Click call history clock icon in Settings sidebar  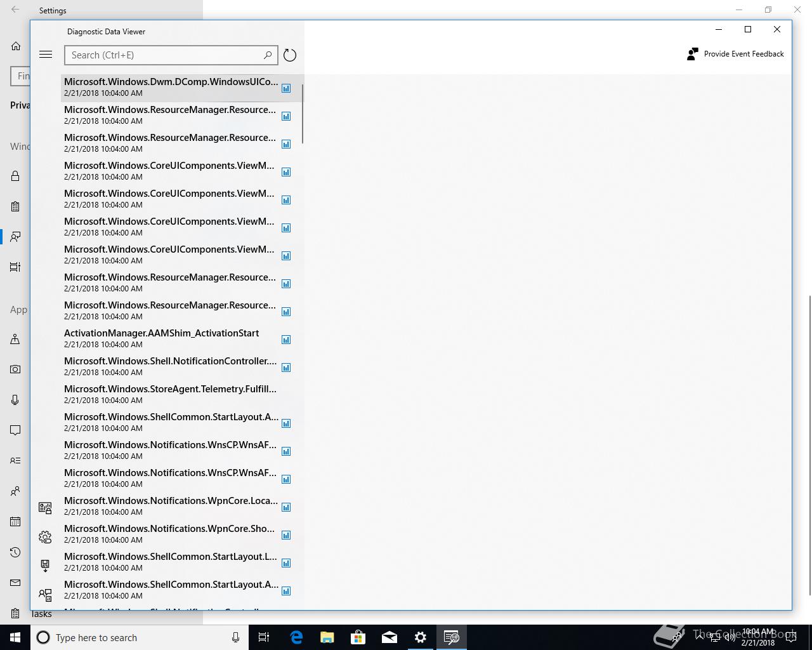(x=15, y=552)
